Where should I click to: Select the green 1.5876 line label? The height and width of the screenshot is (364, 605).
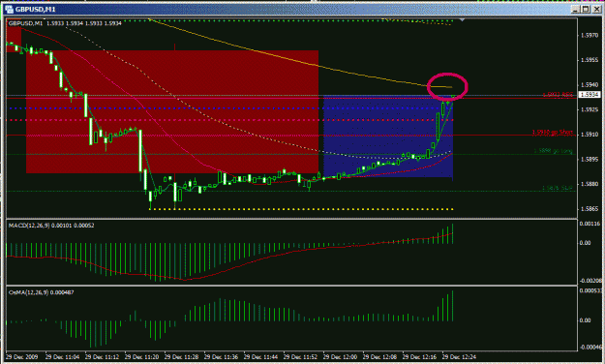point(558,188)
